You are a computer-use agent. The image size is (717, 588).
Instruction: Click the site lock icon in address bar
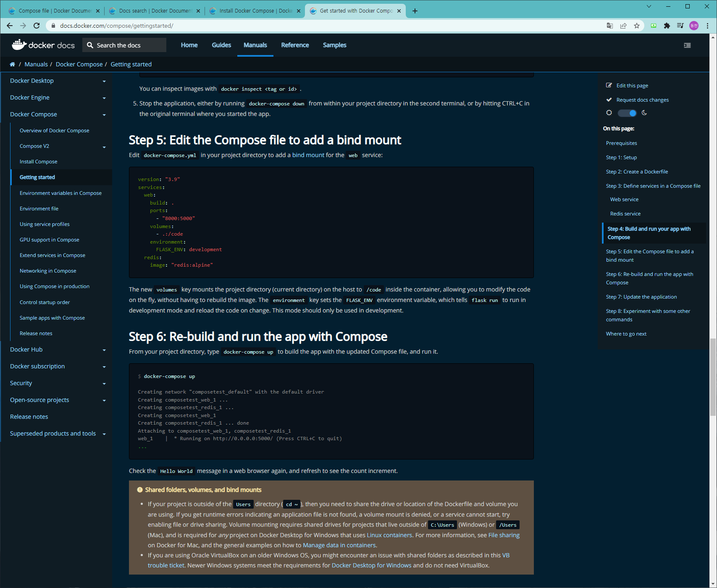point(53,26)
